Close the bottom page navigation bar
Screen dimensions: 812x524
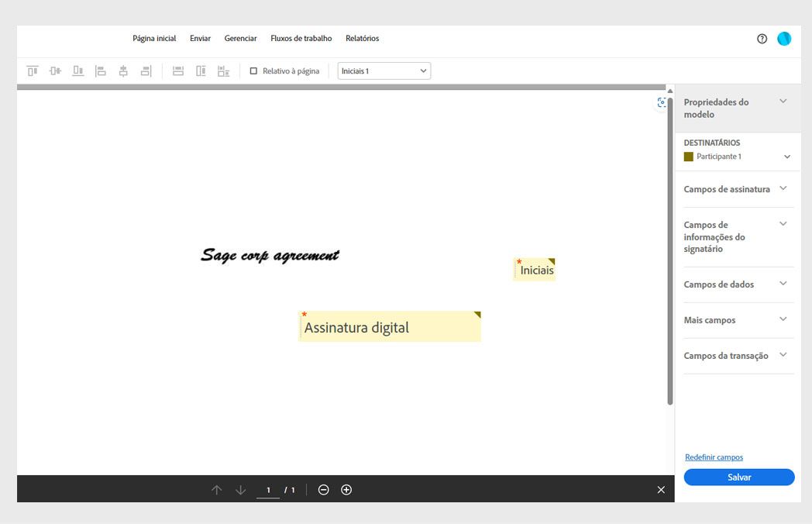[661, 490]
